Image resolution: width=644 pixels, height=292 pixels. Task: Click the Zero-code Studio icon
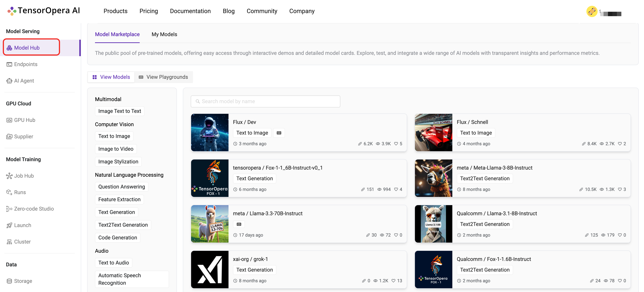pos(9,209)
